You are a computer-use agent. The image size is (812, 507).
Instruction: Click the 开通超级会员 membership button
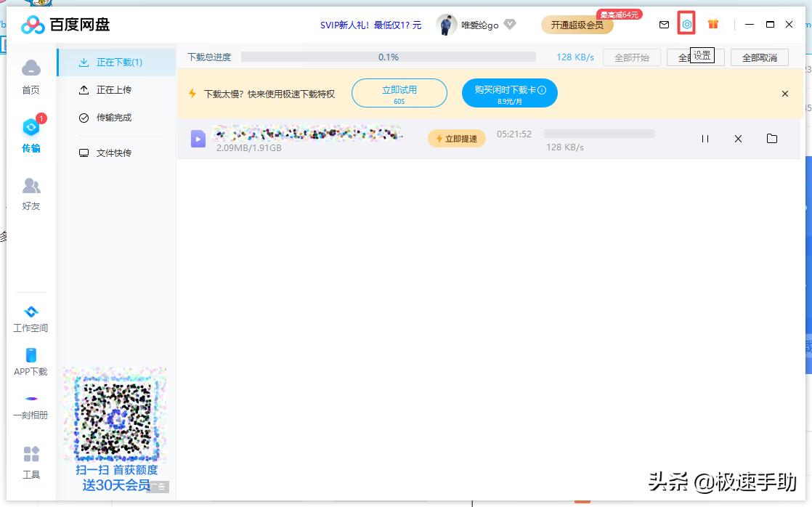576,24
